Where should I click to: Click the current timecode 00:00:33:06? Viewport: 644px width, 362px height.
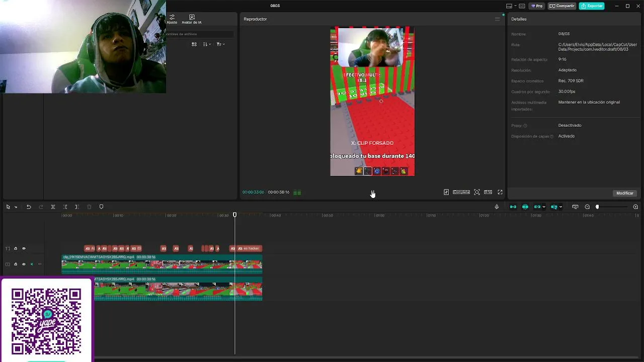click(253, 192)
